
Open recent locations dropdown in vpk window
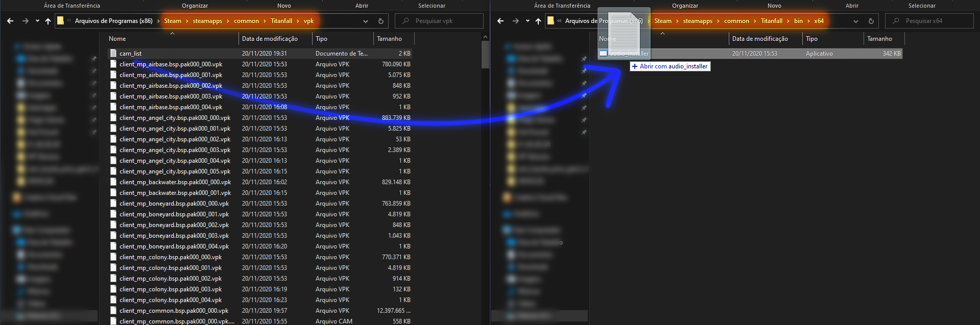coord(37,21)
